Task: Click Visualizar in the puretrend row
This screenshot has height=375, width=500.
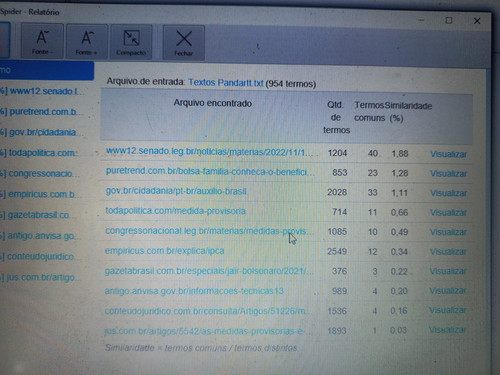Action: [448, 174]
